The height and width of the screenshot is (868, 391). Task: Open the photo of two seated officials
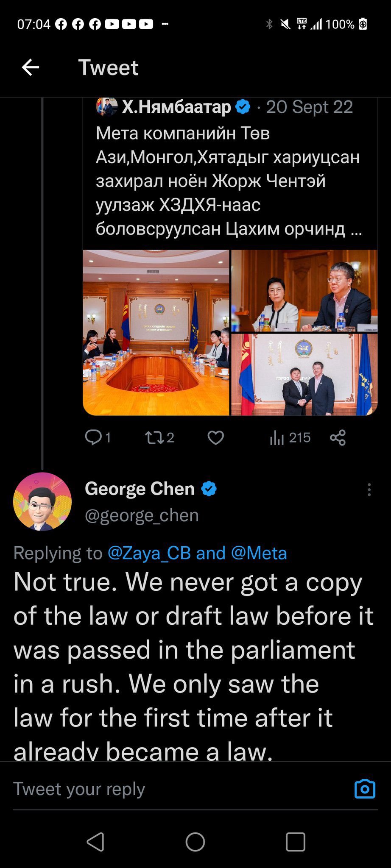click(x=304, y=291)
